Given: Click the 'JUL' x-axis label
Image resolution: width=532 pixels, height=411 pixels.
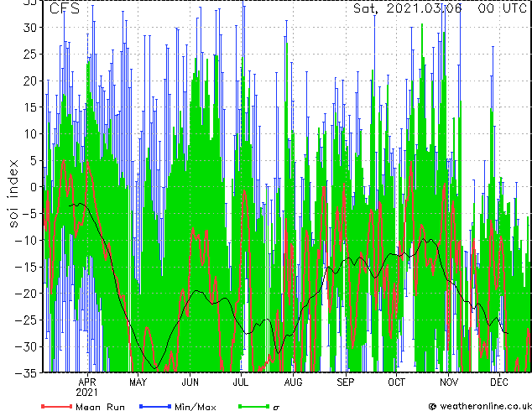Looking at the screenshot, I should [x=241, y=382].
